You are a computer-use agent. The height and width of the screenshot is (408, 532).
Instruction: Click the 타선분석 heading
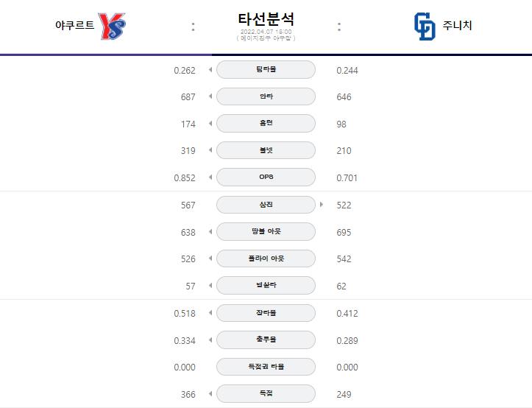[266, 19]
